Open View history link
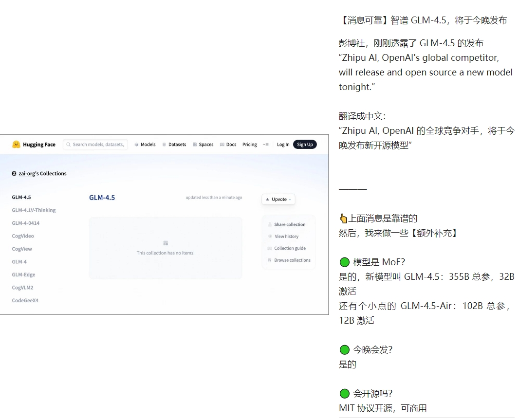 click(286, 237)
